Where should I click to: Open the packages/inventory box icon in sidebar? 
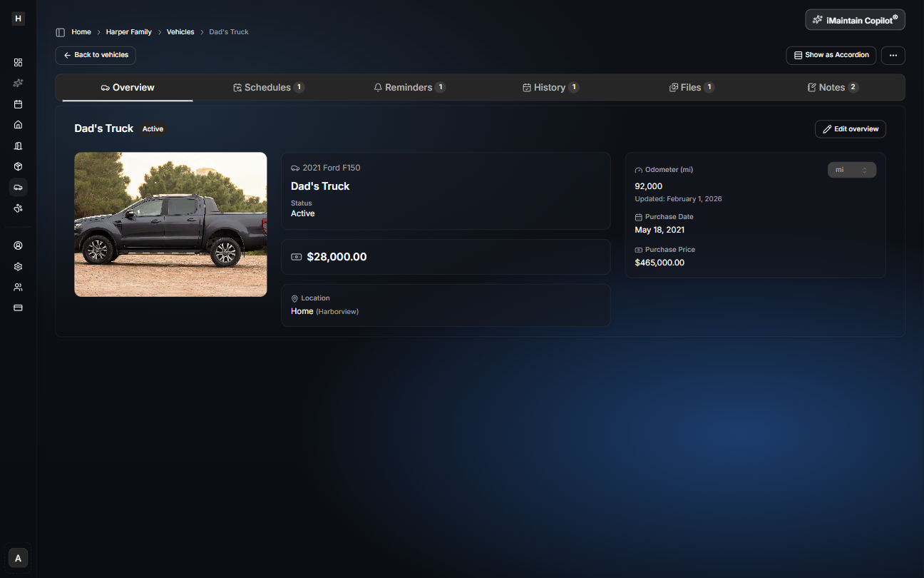pos(18,166)
